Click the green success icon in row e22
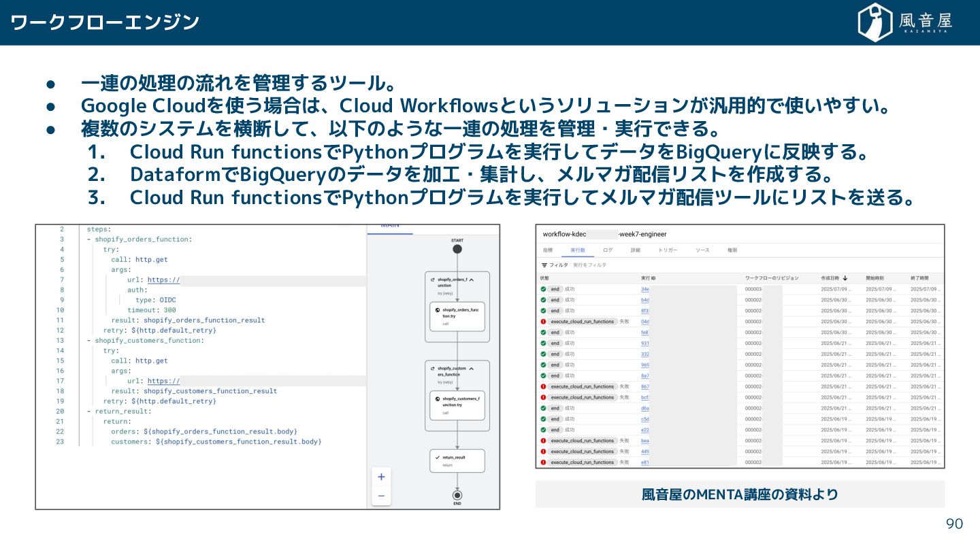 click(543, 430)
